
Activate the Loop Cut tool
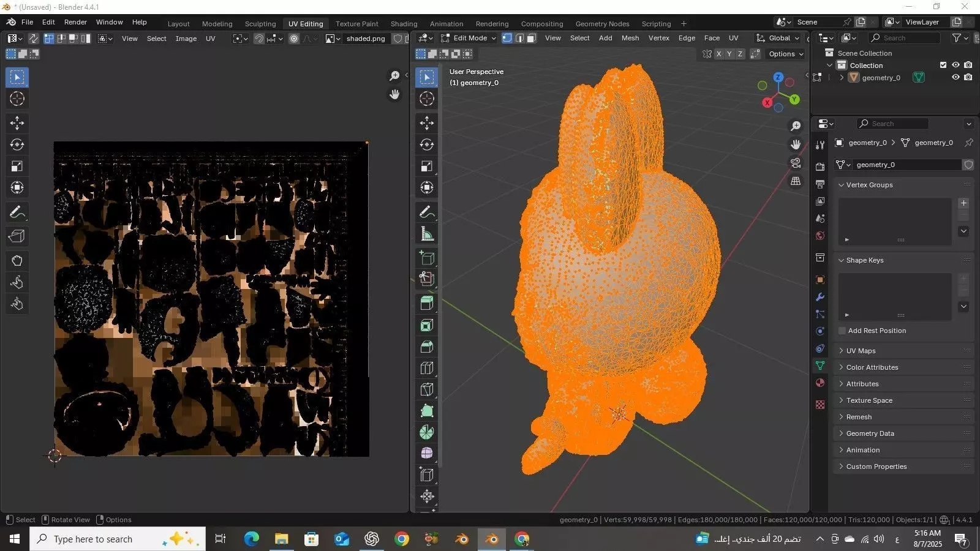pyautogui.click(x=427, y=368)
